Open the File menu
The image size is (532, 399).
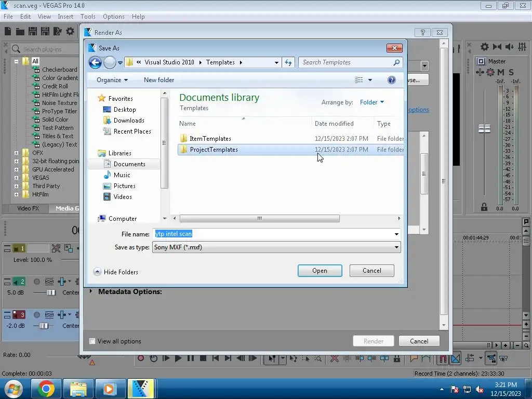8,16
